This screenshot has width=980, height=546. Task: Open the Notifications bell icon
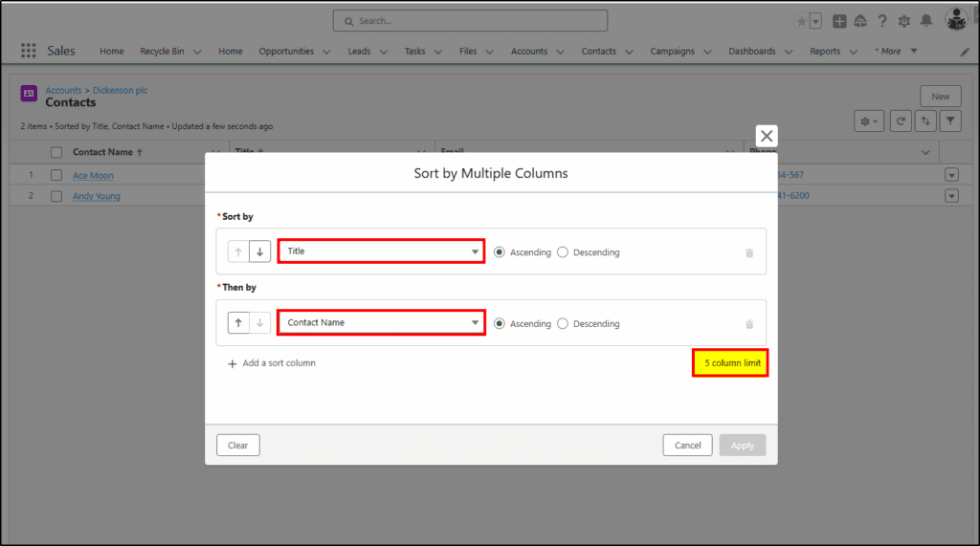[926, 21]
